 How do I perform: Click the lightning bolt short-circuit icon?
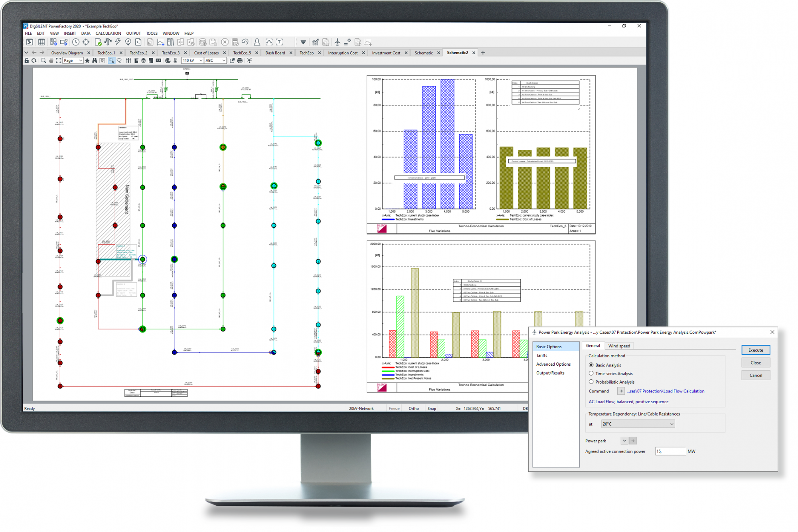coord(118,42)
